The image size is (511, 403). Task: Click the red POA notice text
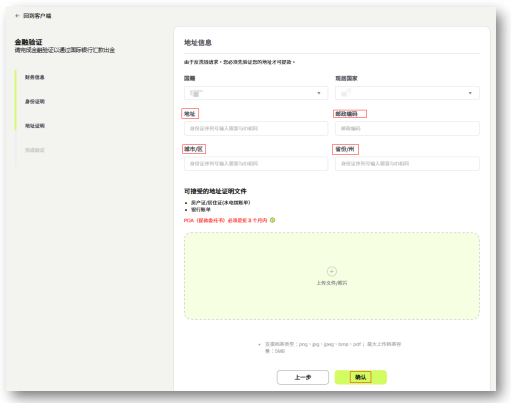click(x=226, y=220)
